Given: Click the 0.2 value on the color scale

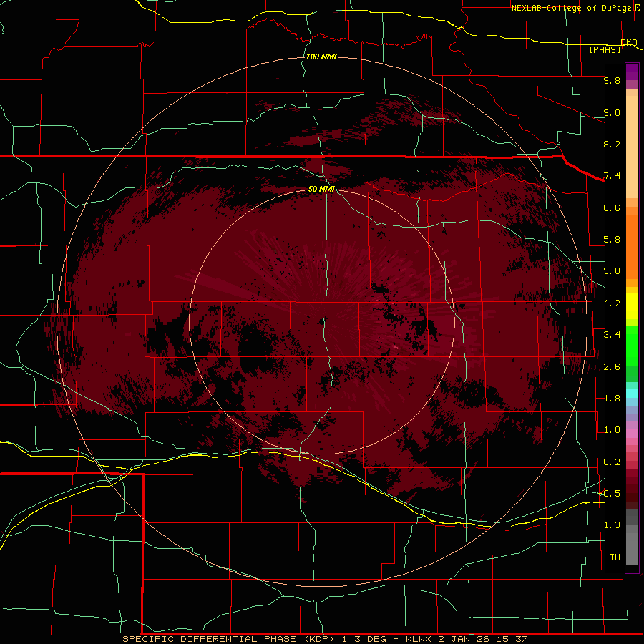Looking at the screenshot, I should [612, 462].
